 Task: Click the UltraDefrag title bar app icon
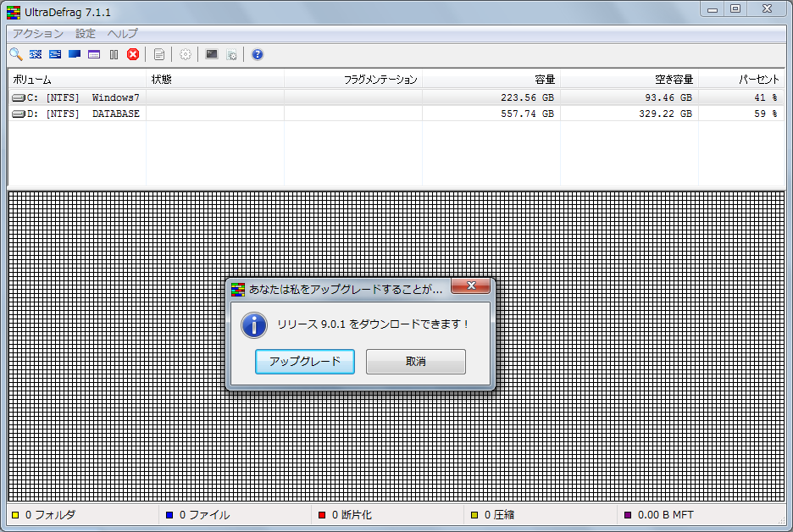tap(14, 12)
